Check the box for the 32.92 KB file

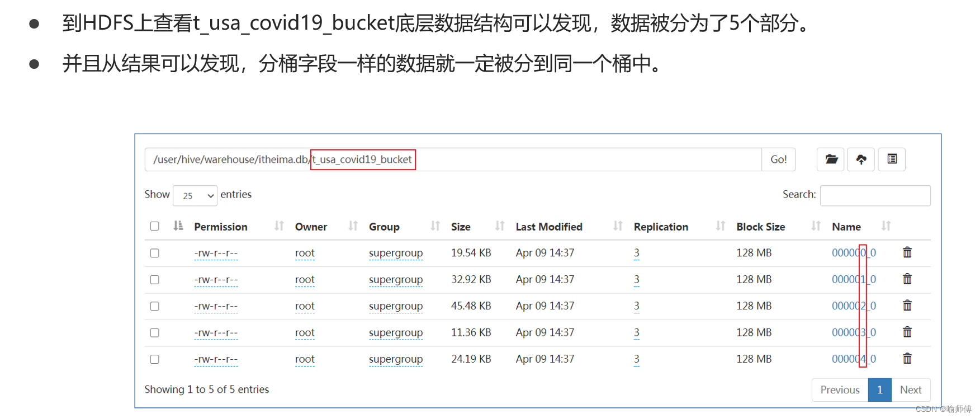155,279
